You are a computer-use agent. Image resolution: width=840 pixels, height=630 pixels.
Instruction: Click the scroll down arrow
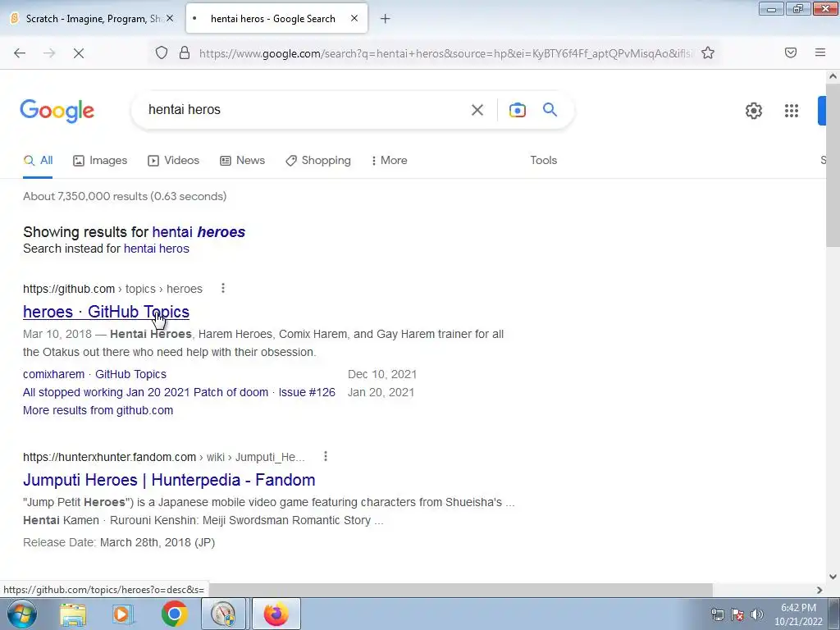pyautogui.click(x=833, y=577)
